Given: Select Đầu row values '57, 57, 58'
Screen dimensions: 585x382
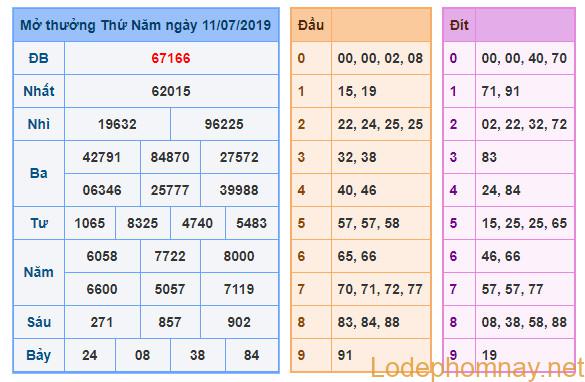Looking at the screenshot, I should (x=369, y=223).
